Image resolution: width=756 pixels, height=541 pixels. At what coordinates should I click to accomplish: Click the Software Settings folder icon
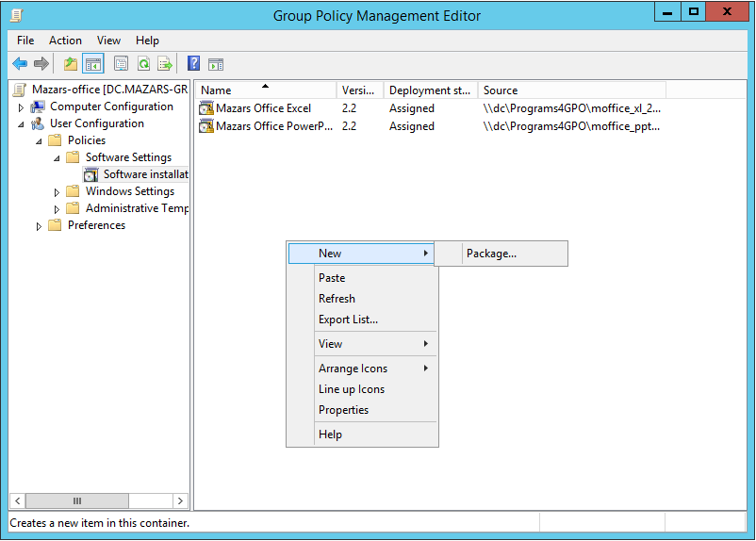73,157
